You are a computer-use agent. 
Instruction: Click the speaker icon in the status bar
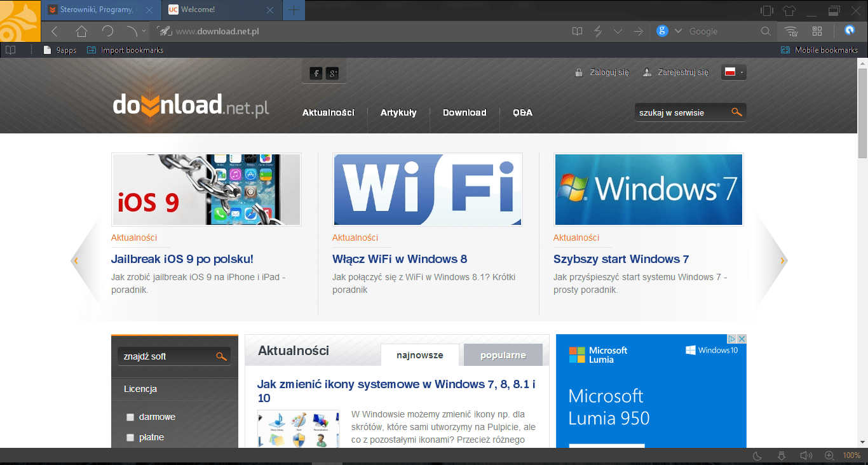[806, 455]
